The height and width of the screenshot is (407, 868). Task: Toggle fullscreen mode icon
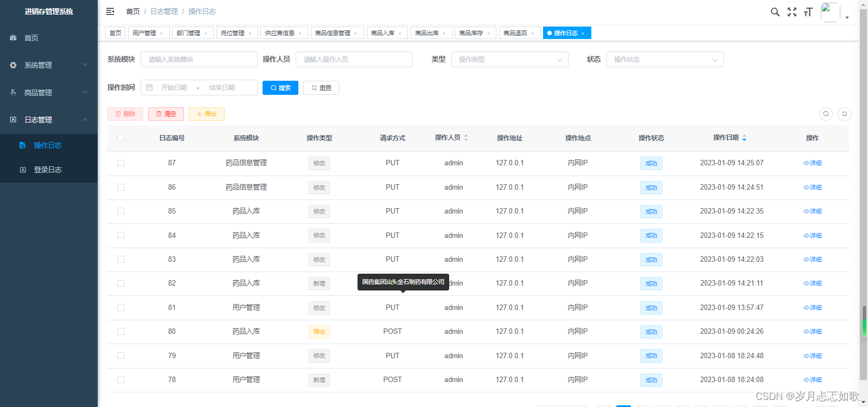[x=792, y=12]
